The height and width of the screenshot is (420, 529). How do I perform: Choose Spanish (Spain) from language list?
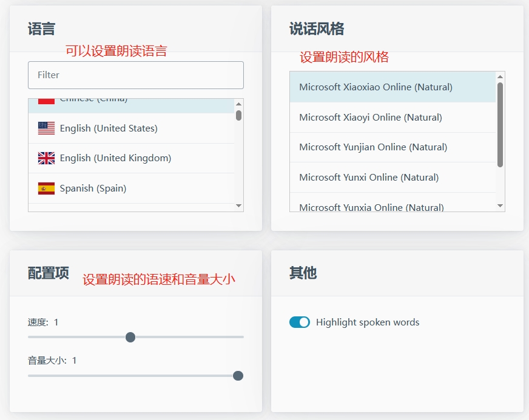pos(93,188)
